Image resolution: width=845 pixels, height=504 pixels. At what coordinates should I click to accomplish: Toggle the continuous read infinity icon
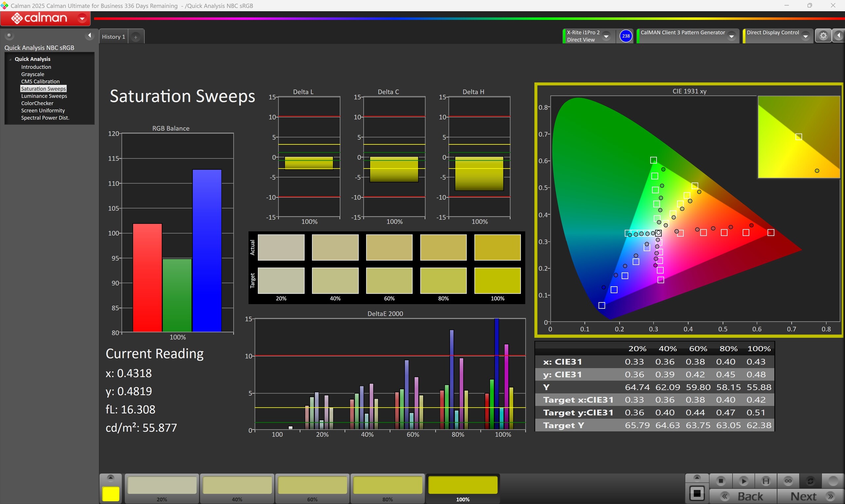tap(788, 481)
